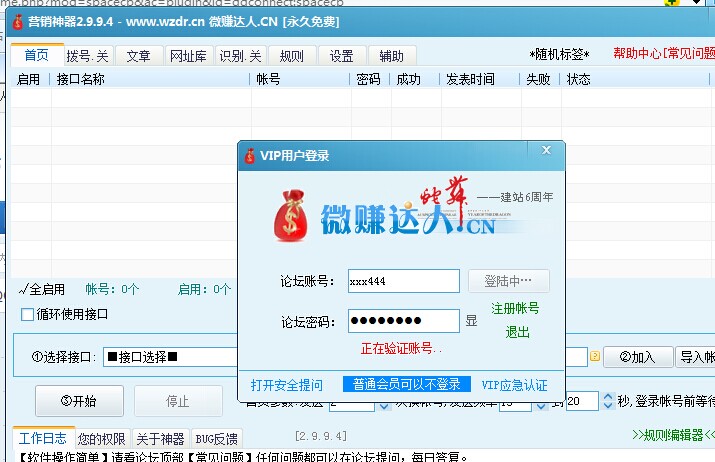
Task: Click the 帐号 column header
Action: tap(268, 79)
